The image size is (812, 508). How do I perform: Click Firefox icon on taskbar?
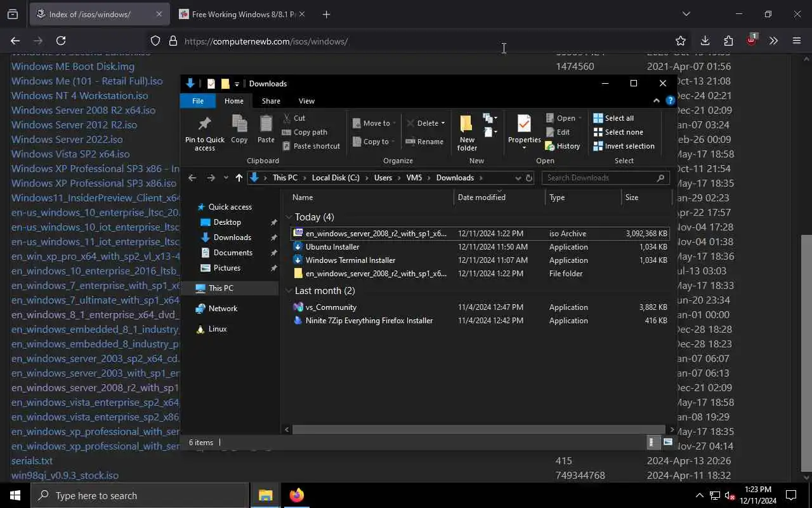pos(297,495)
